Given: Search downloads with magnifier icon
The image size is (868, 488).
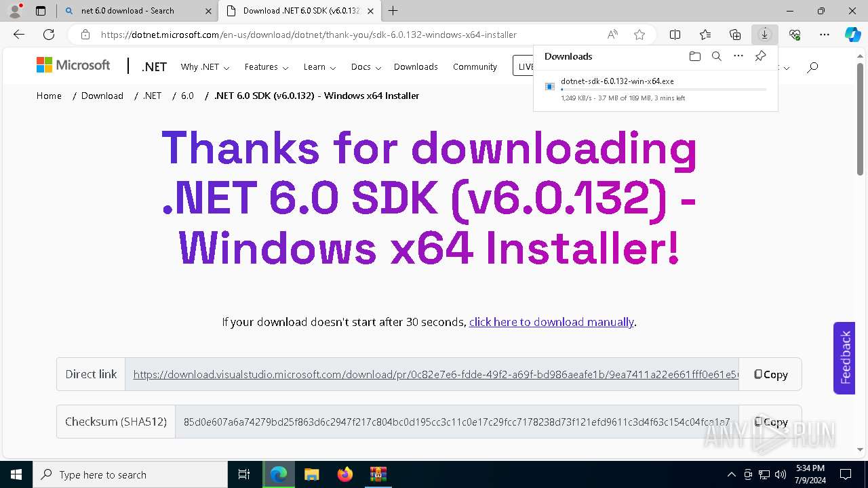Looking at the screenshot, I should (716, 56).
